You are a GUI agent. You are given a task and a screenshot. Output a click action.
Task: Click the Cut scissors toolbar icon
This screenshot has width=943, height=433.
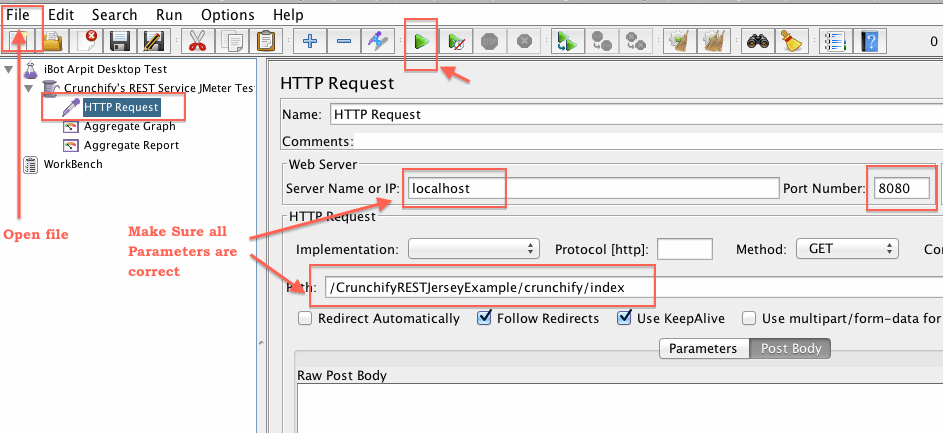pyautogui.click(x=198, y=41)
